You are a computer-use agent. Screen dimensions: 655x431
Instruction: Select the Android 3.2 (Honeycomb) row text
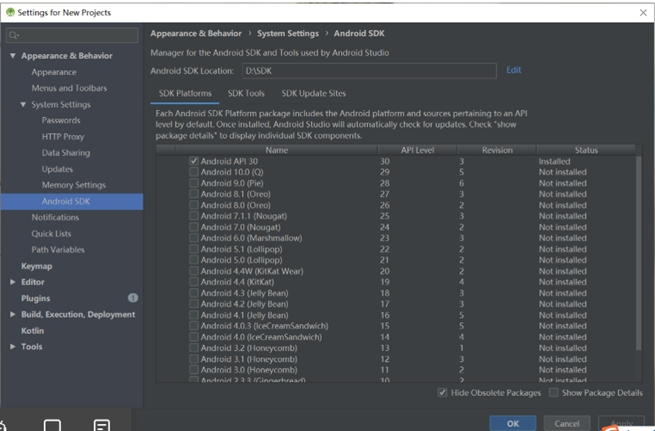[249, 348]
